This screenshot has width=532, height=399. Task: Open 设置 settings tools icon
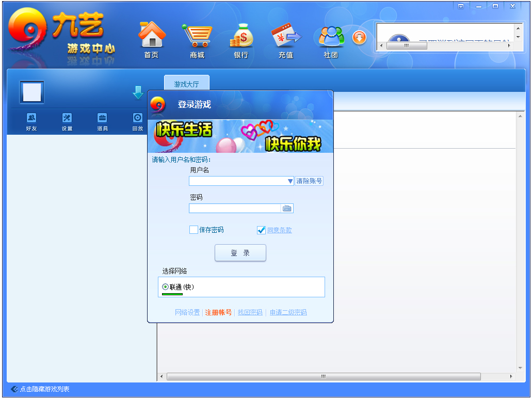tap(67, 118)
